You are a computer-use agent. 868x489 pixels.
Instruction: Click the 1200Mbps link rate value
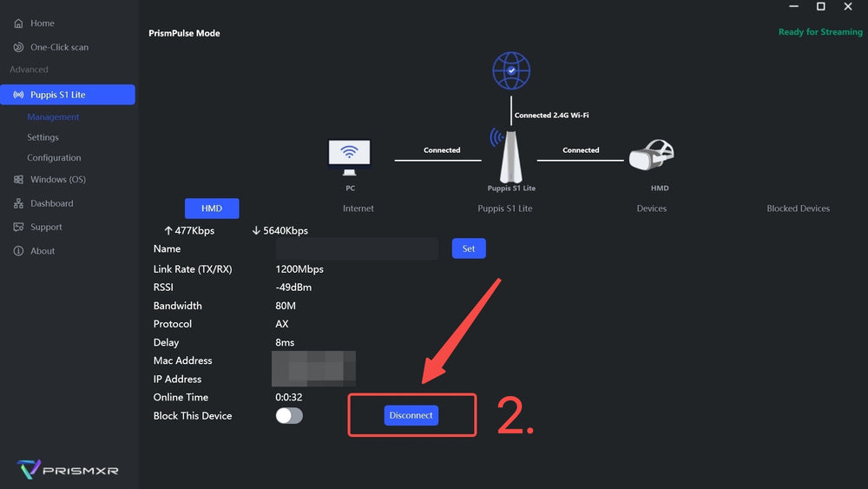pos(299,269)
